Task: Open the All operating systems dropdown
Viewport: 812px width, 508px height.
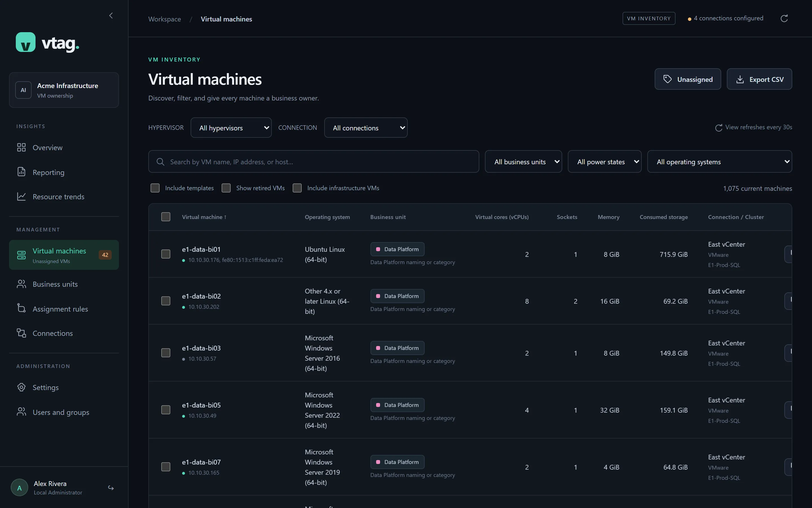Action: tap(720, 162)
